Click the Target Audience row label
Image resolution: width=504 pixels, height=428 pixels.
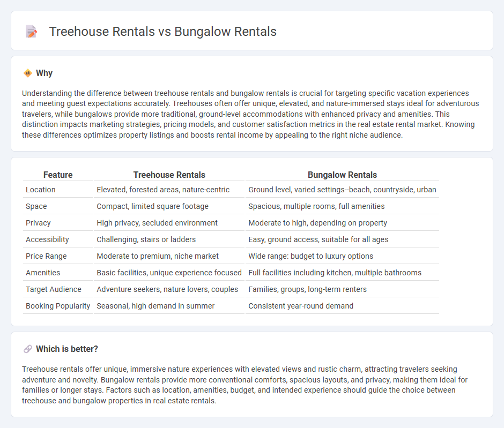(54, 289)
